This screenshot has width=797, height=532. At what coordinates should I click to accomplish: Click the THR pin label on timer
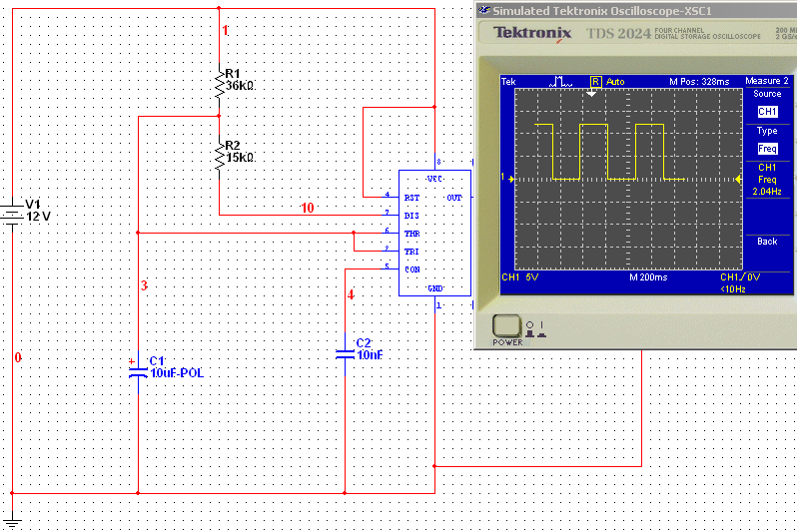pos(411,234)
